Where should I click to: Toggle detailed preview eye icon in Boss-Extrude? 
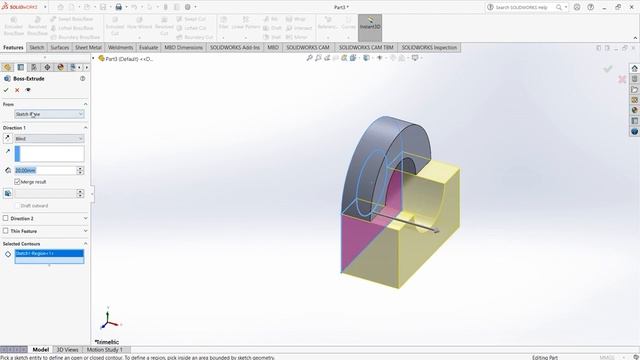coord(28,90)
